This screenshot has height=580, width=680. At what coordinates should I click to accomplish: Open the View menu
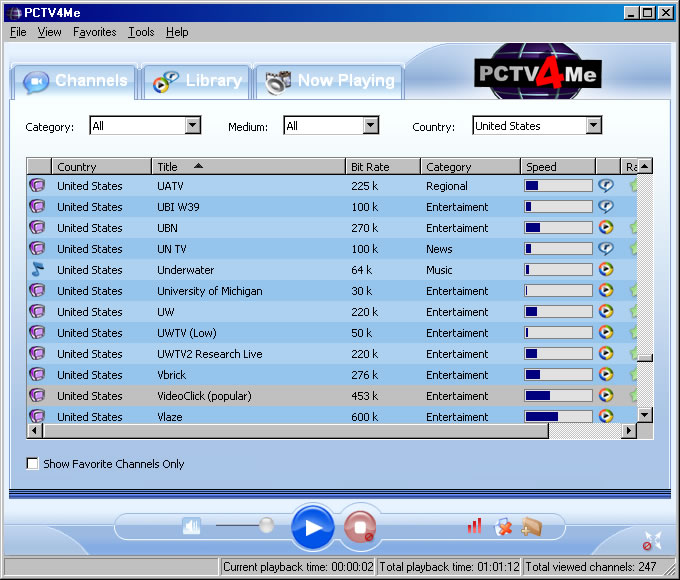(49, 32)
